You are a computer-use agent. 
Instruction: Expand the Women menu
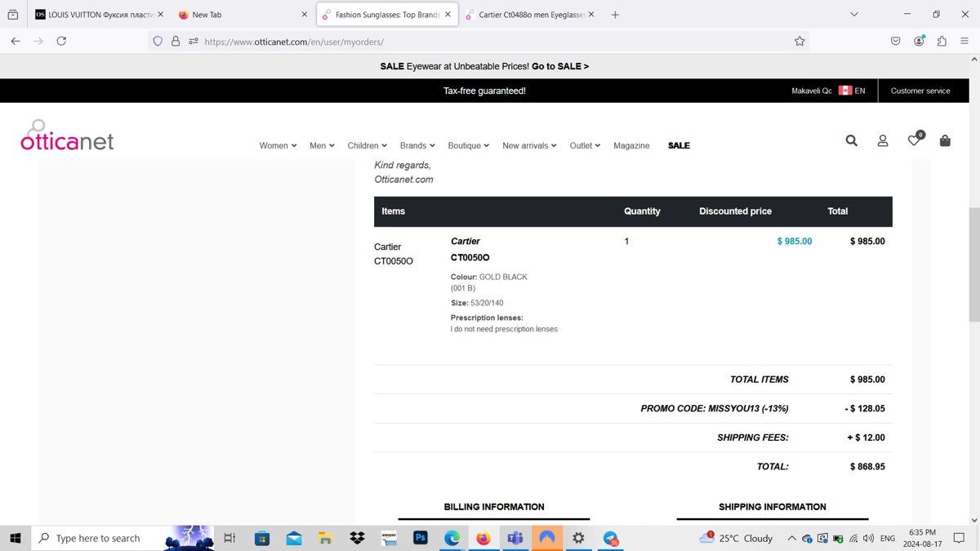point(278,145)
